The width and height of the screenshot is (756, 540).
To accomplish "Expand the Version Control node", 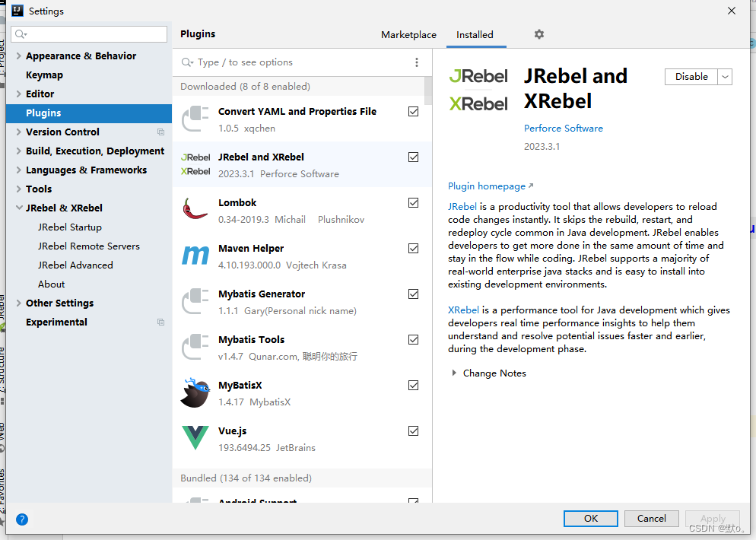I will [x=18, y=132].
